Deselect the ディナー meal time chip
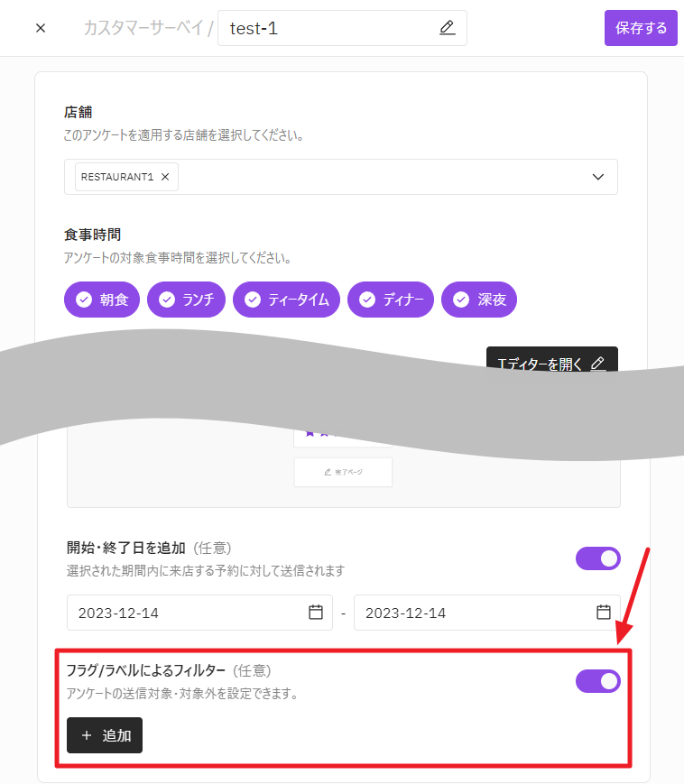 [x=391, y=300]
